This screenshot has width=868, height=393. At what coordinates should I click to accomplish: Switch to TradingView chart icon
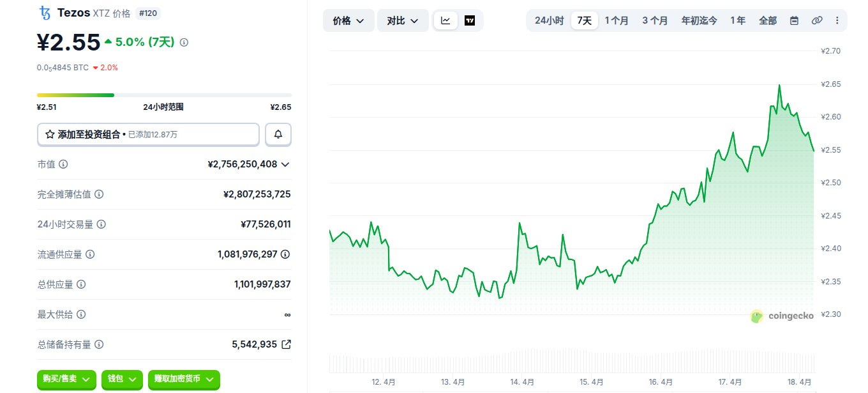click(x=470, y=20)
